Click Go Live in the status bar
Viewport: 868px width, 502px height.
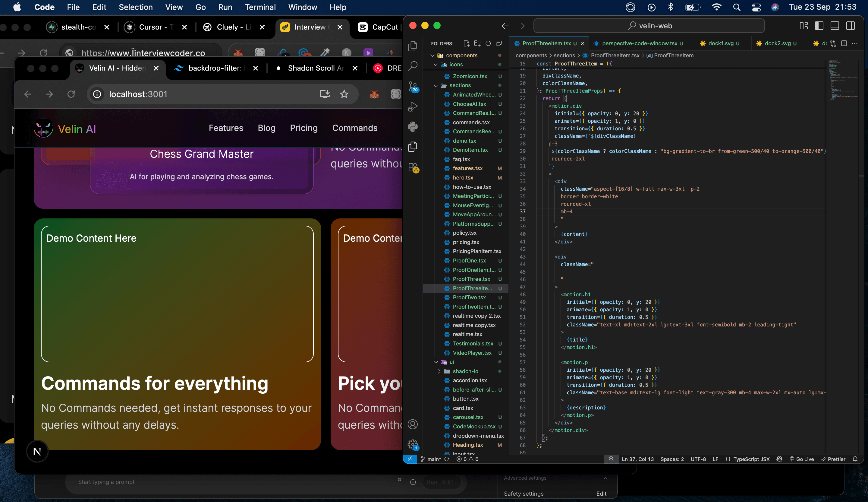[803, 459]
